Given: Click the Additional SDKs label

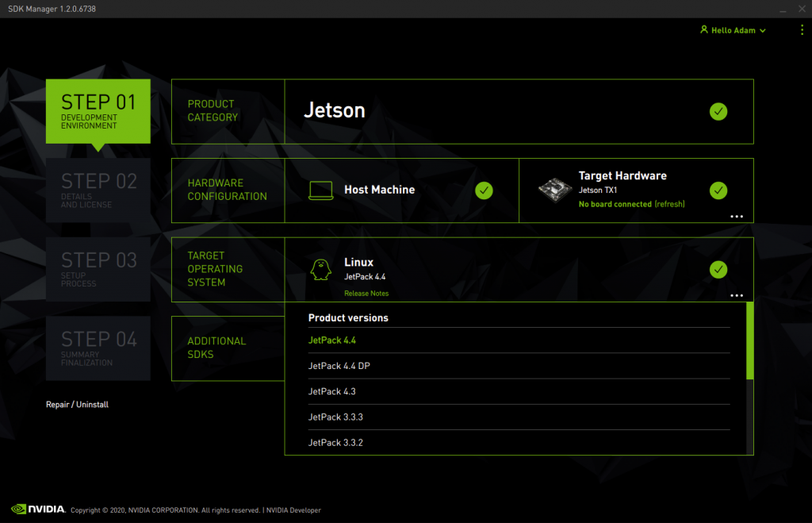Looking at the screenshot, I should click(216, 348).
